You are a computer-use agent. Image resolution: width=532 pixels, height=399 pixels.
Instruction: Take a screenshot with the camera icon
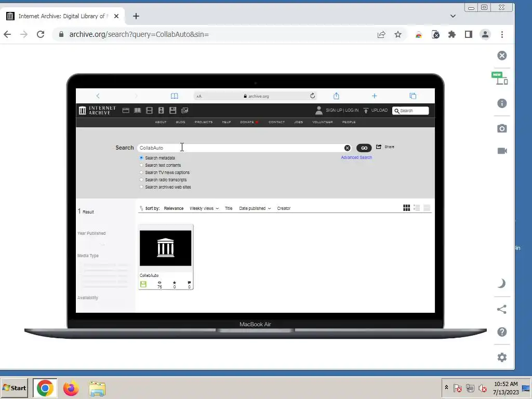(x=502, y=129)
